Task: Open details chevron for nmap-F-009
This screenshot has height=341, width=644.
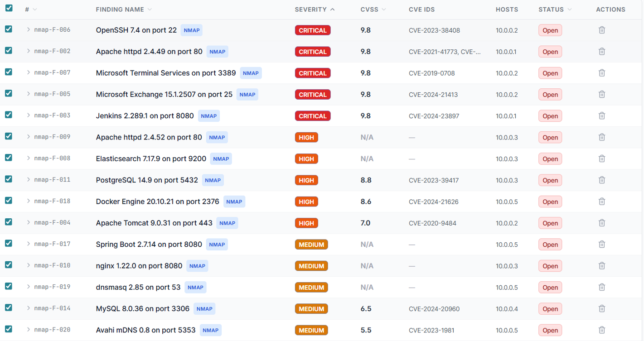Action: [28, 136]
